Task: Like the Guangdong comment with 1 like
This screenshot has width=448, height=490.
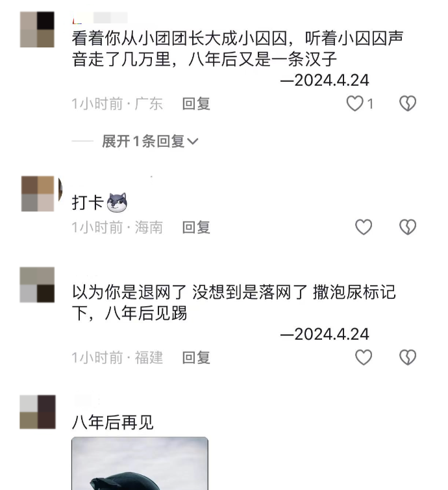Action: tap(355, 103)
